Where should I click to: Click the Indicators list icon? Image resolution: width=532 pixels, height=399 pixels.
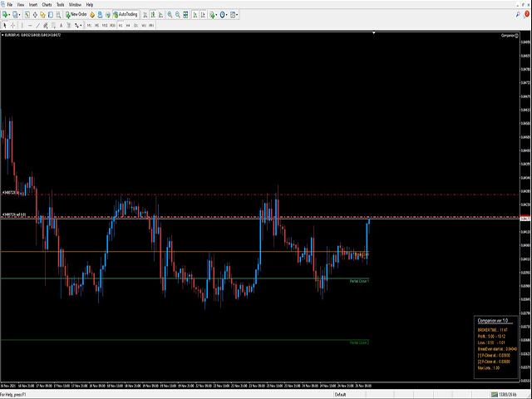[x=212, y=15]
